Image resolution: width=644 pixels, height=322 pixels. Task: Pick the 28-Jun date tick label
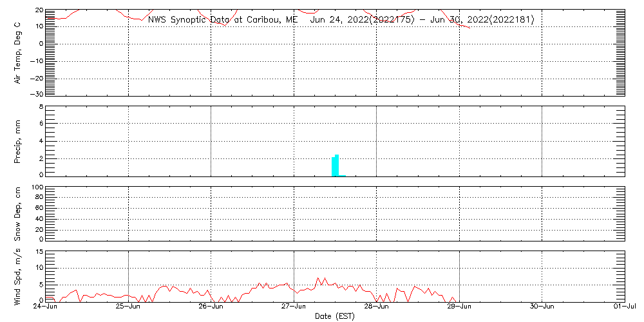point(377,308)
